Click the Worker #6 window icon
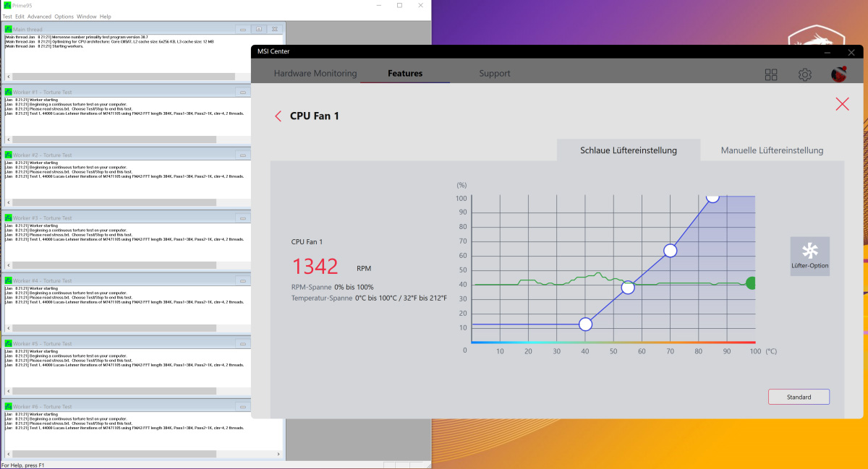 tap(9, 405)
